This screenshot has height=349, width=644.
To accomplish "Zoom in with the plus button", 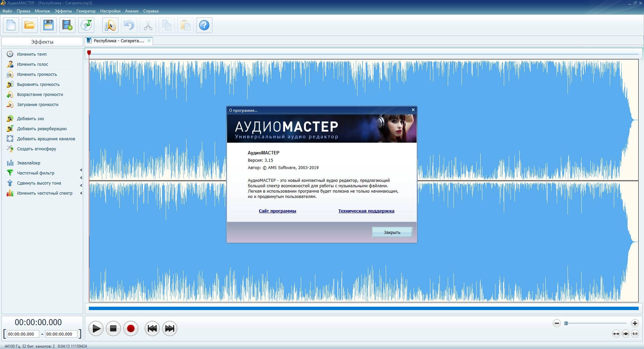I will point(635,323).
